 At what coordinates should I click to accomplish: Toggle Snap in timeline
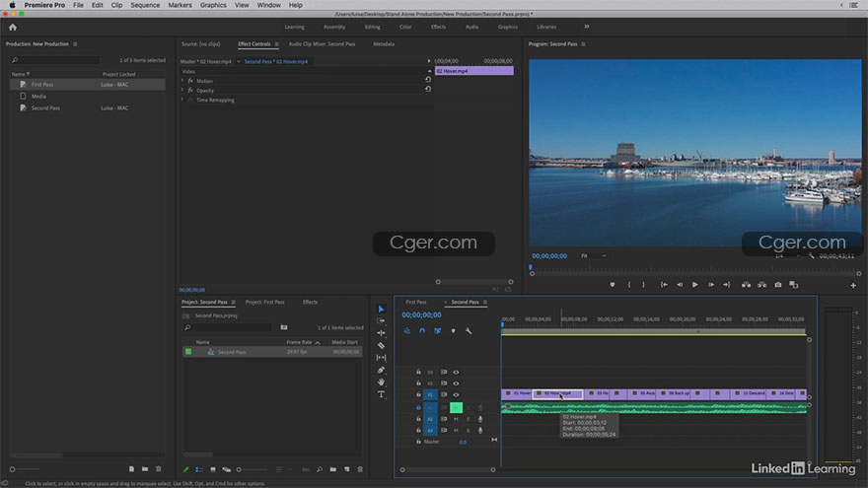coord(422,331)
